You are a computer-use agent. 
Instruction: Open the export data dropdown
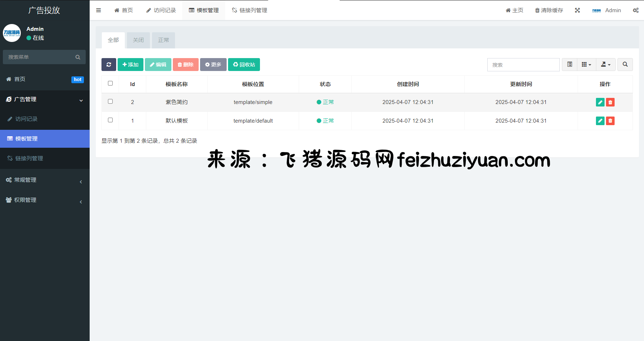pyautogui.click(x=606, y=65)
